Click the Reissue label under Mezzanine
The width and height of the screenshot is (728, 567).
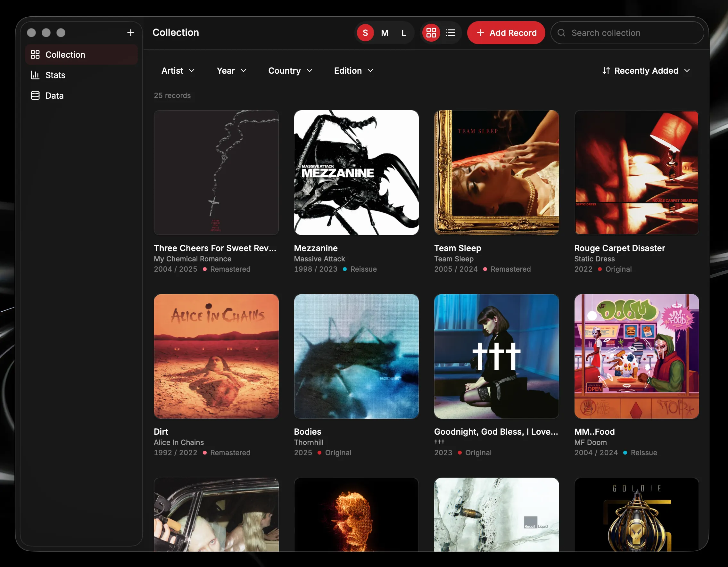tap(363, 269)
